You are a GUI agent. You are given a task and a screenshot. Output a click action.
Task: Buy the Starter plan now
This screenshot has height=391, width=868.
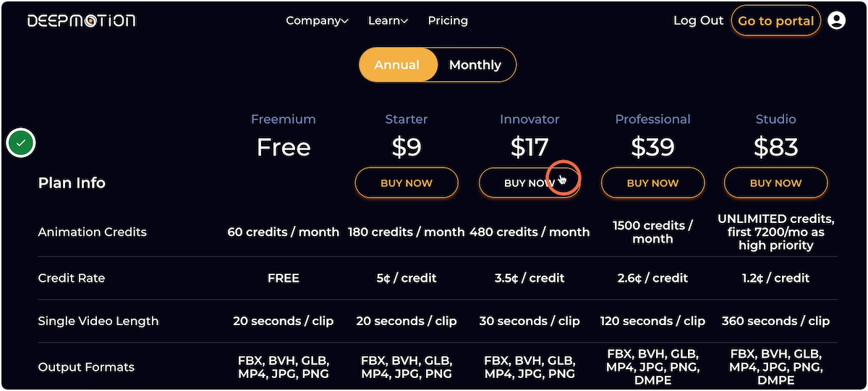[x=407, y=183]
